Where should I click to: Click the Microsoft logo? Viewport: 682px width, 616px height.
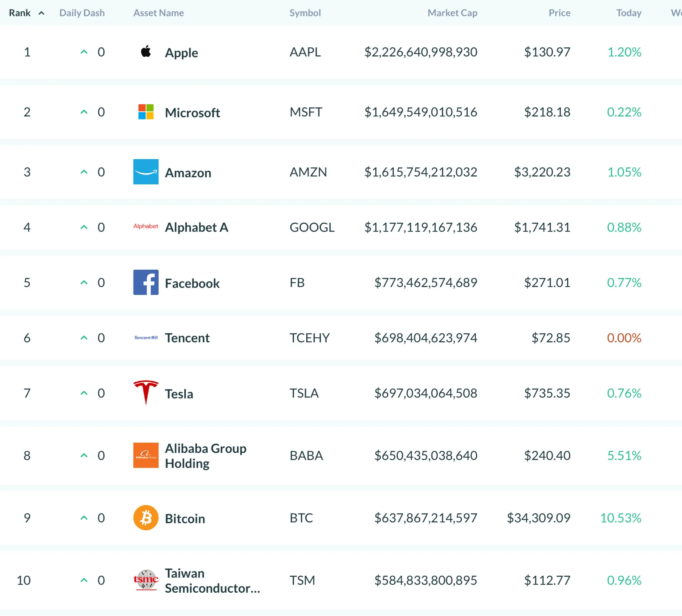point(146,112)
